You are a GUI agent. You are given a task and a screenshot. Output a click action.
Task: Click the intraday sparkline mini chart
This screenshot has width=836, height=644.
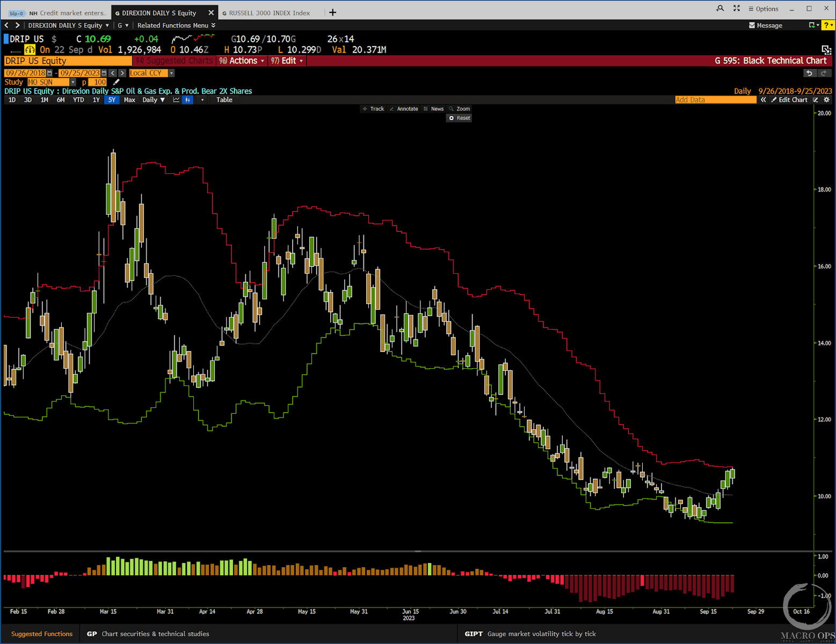pos(193,39)
